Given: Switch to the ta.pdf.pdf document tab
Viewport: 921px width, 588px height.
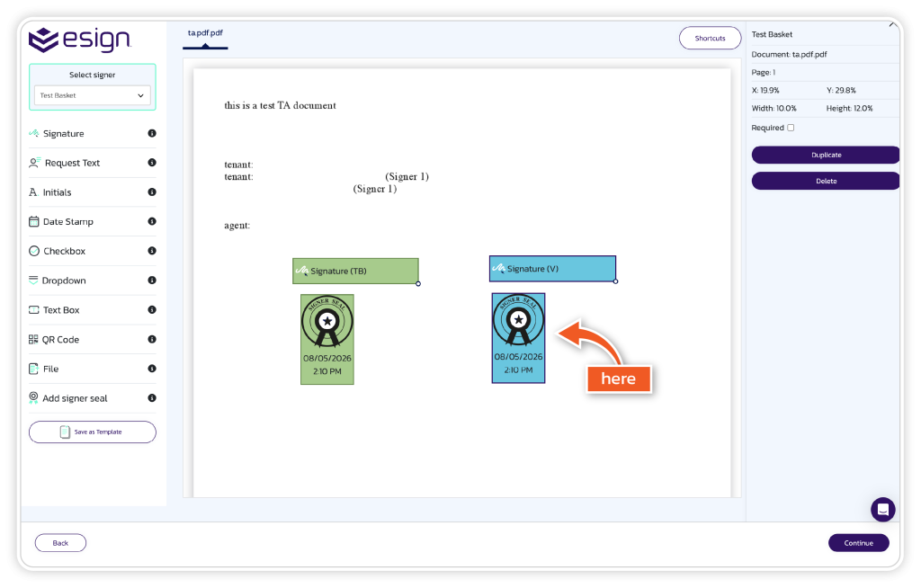Looking at the screenshot, I should click(205, 33).
